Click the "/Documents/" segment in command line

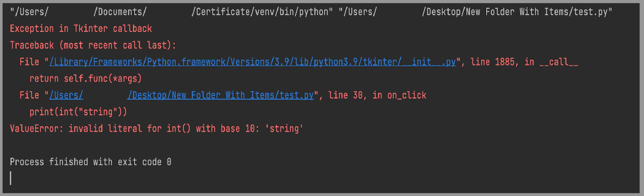[x=120, y=12]
